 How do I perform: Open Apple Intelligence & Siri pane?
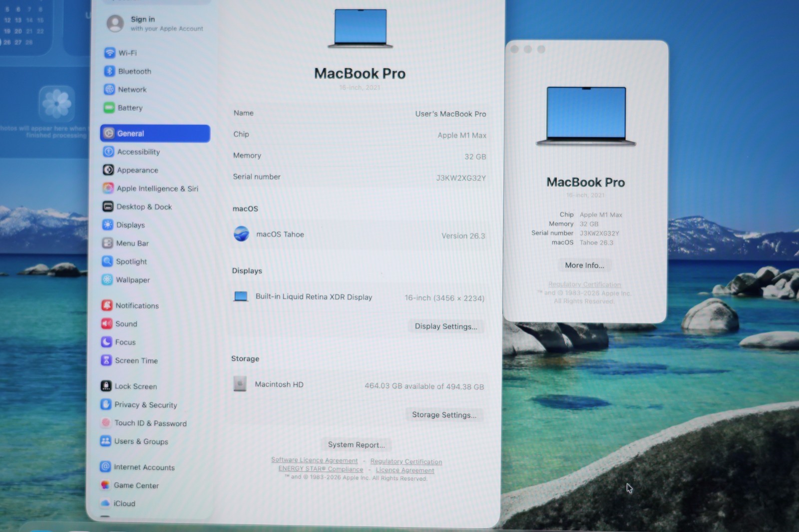pos(157,189)
